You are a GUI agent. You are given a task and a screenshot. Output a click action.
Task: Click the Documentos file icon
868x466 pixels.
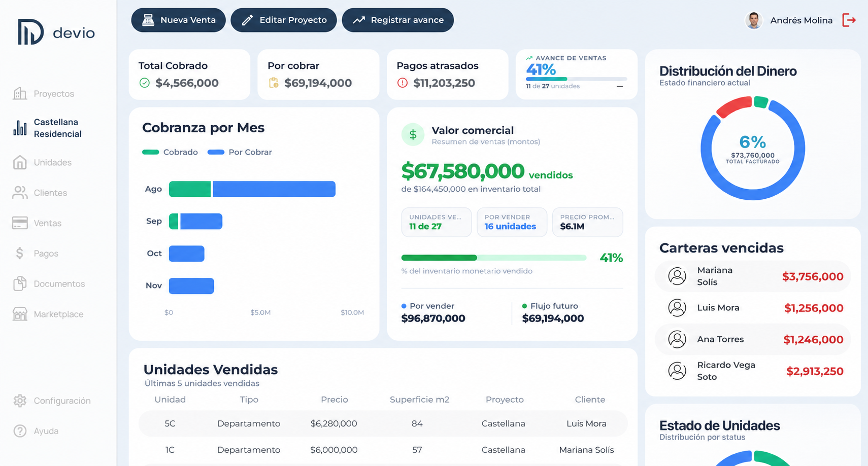20,283
